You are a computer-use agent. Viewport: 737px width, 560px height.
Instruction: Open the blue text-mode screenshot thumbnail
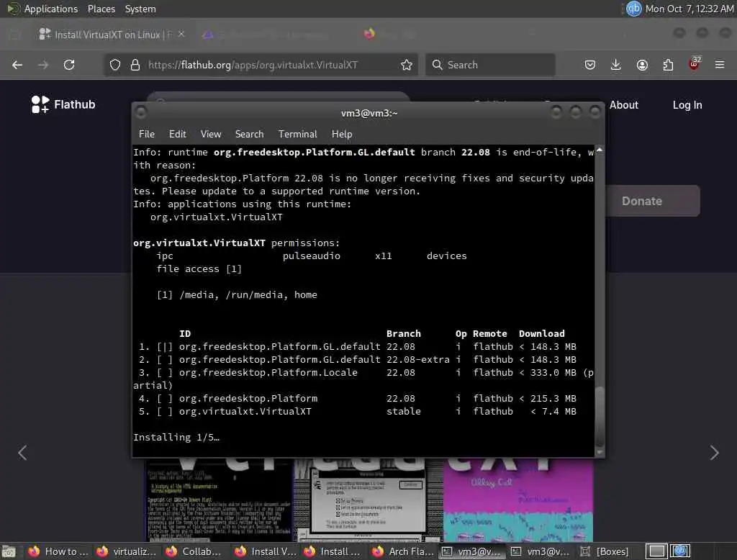pos(219,501)
